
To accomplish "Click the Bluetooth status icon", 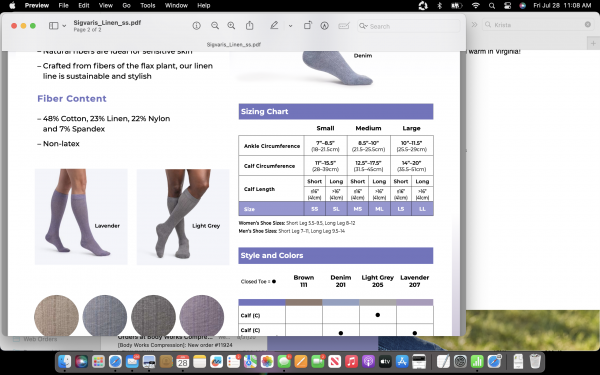I will (x=439, y=5).
